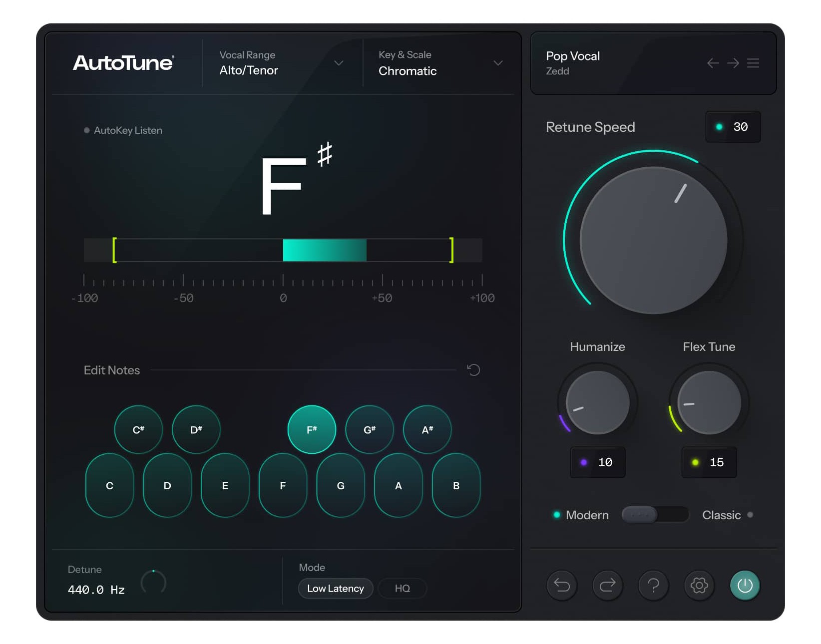
Task: Reset Edit Notes with the circular arrow
Action: pos(473,370)
